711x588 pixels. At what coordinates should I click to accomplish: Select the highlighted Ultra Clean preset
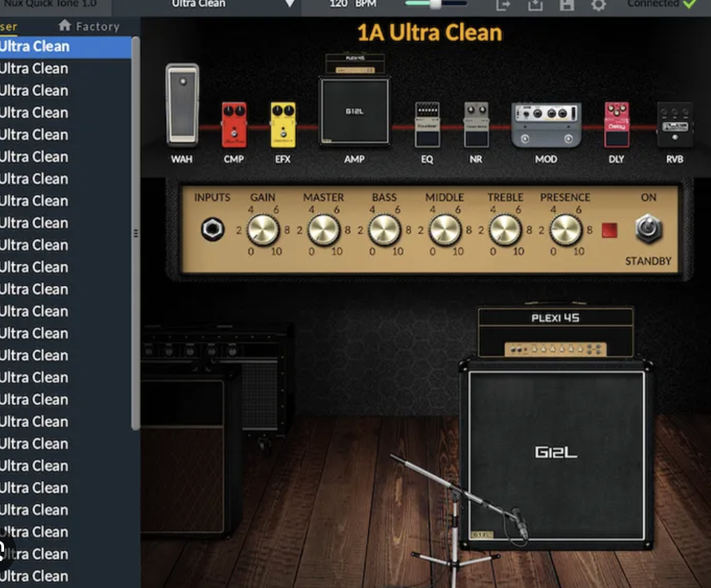pyautogui.click(x=66, y=46)
